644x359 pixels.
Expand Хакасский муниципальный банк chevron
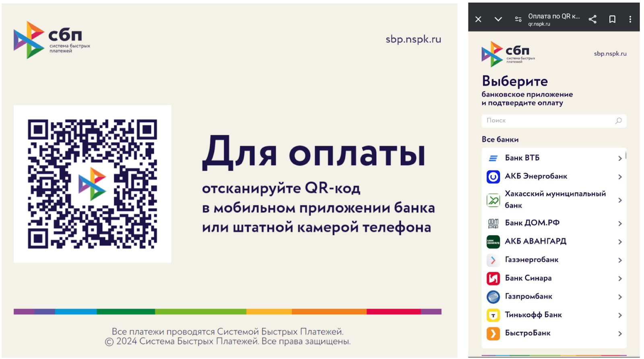[x=620, y=200]
